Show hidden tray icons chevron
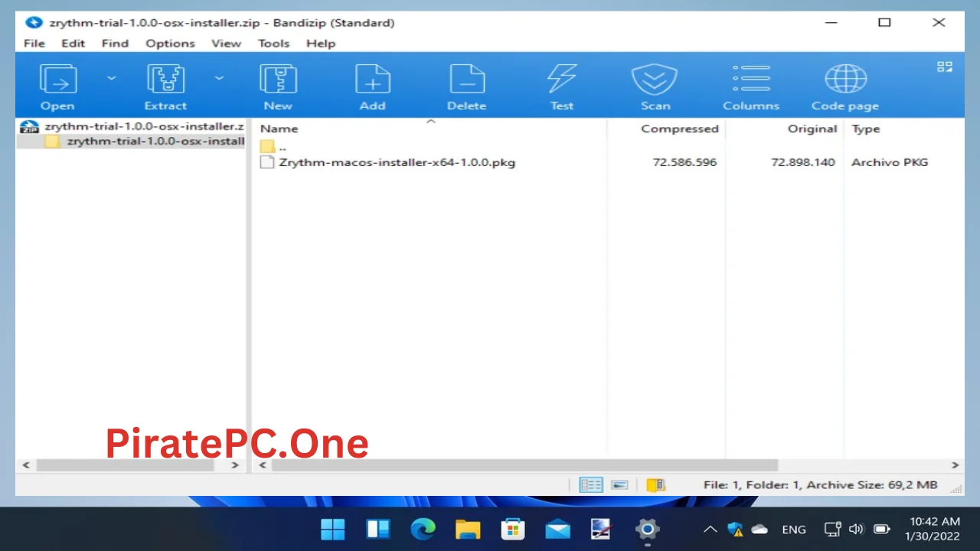Screen dimensions: 980x551 710,529
